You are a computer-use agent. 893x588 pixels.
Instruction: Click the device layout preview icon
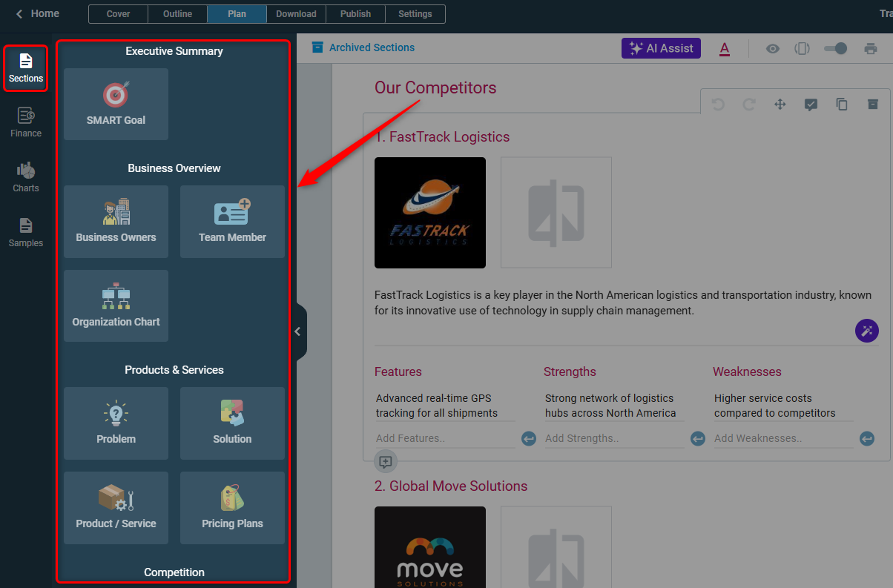point(802,48)
